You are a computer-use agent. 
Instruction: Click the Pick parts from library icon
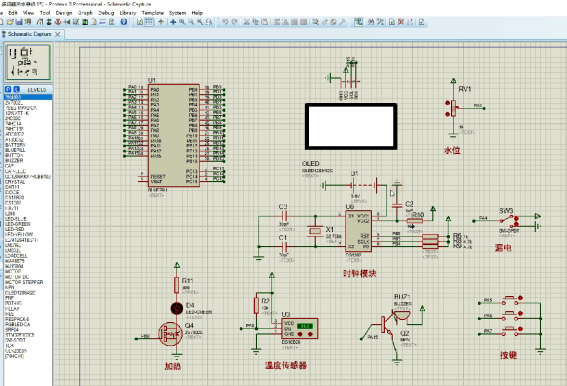click(x=315, y=22)
